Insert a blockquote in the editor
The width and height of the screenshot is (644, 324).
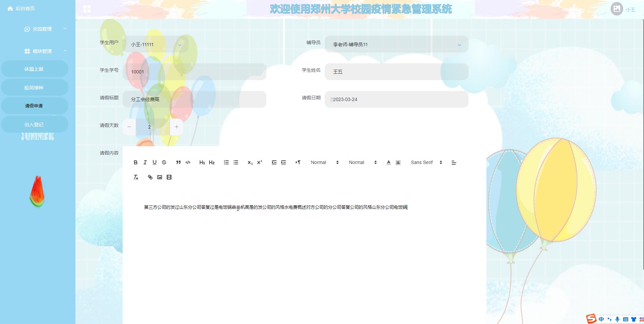(179, 162)
